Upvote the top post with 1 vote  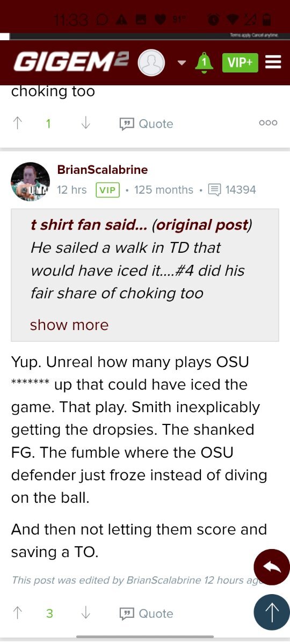click(x=18, y=123)
